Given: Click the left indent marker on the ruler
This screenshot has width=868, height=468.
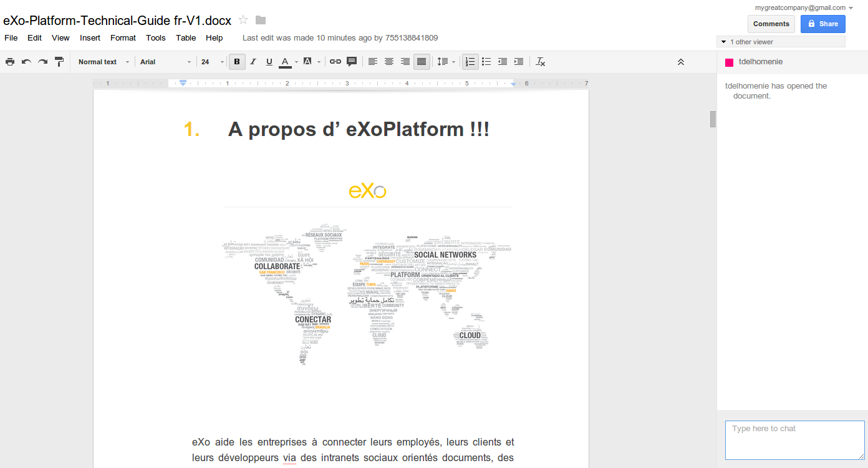Looking at the screenshot, I should coord(183,83).
